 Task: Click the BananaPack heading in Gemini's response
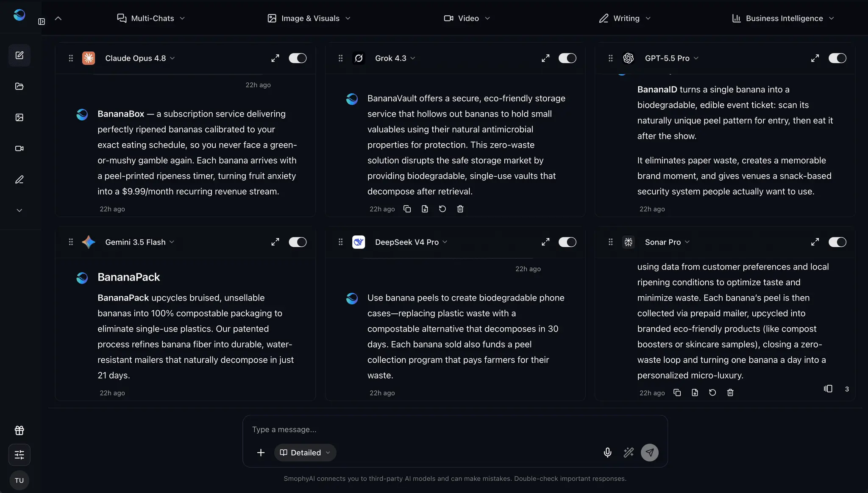(128, 277)
